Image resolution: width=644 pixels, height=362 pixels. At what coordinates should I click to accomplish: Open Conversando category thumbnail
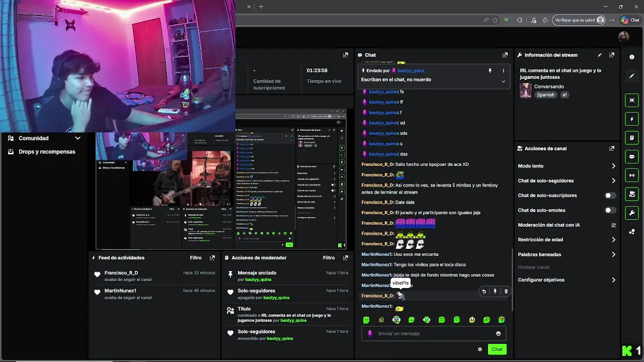click(x=526, y=90)
